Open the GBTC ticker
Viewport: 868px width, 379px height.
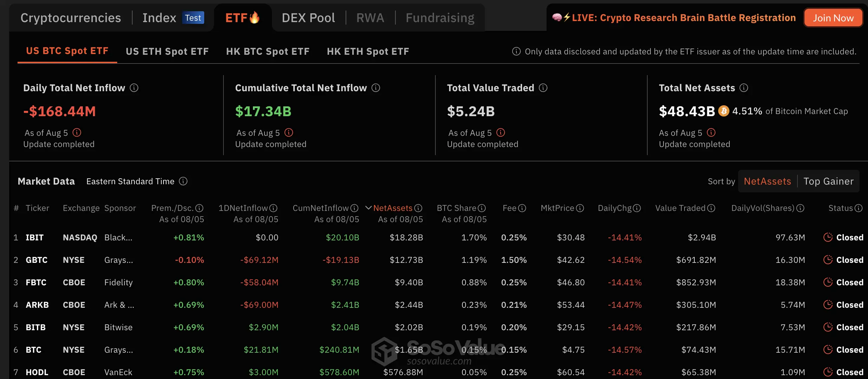pyautogui.click(x=36, y=260)
